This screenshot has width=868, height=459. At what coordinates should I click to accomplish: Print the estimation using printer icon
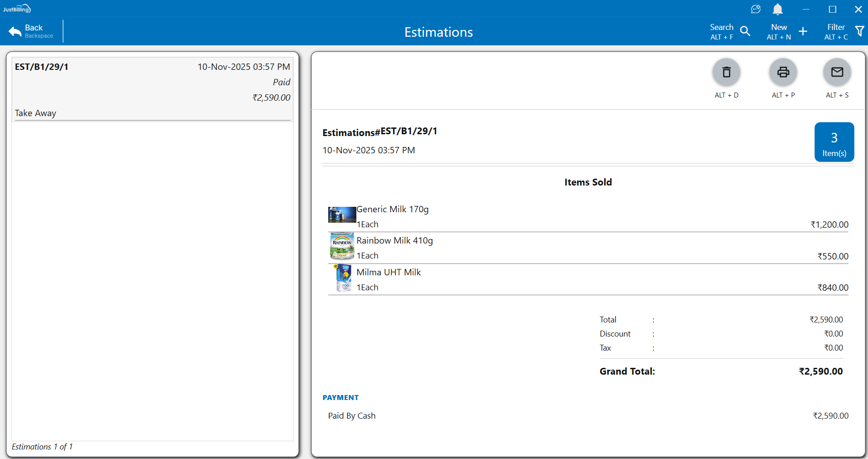pos(783,72)
